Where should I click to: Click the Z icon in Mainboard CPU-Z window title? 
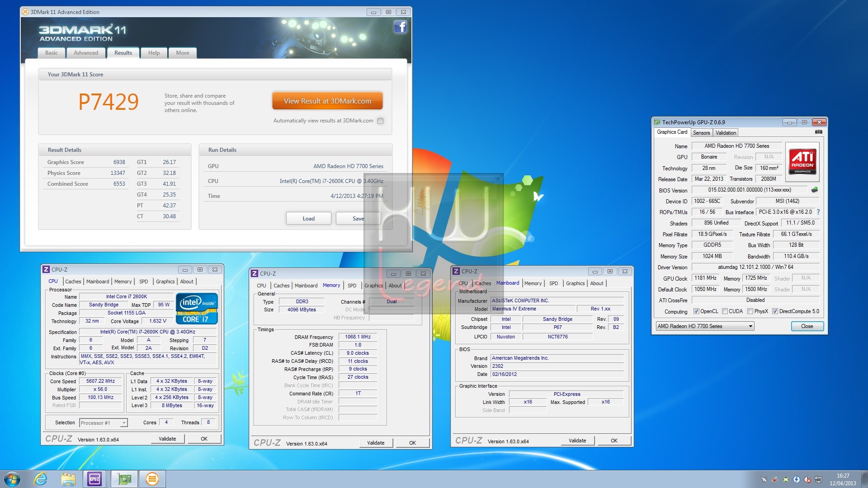[x=456, y=271]
